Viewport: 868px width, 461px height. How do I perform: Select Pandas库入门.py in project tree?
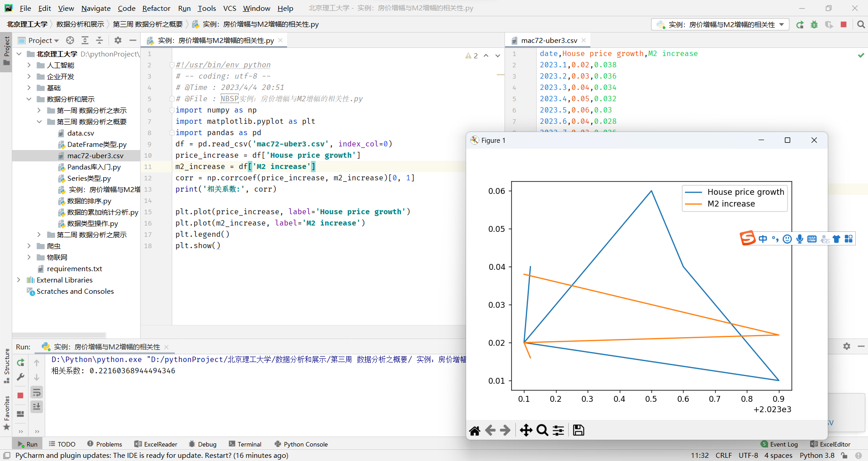click(x=94, y=167)
